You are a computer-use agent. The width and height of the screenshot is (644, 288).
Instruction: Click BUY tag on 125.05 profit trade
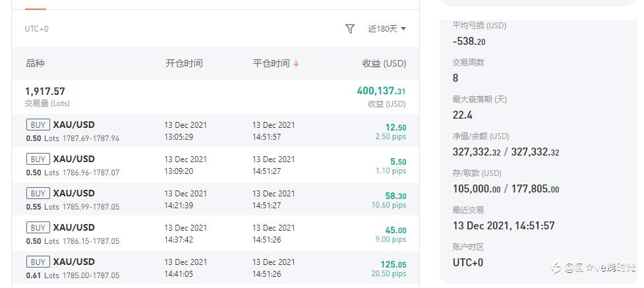tap(38, 262)
